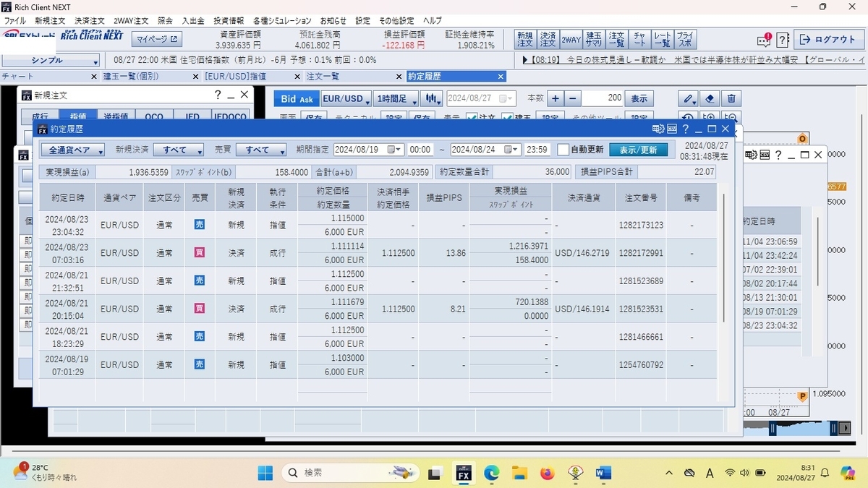Click the 本数 200 input field
Viewport: 868px width, 488px height.
602,98
